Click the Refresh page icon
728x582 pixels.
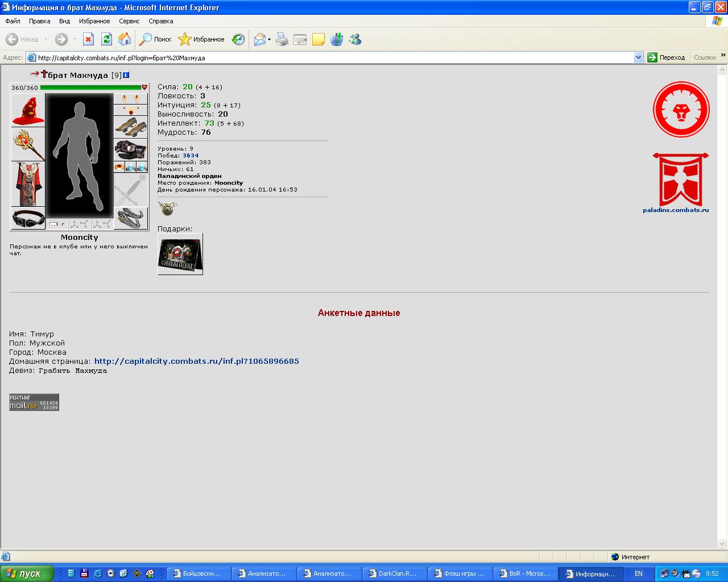coord(106,39)
